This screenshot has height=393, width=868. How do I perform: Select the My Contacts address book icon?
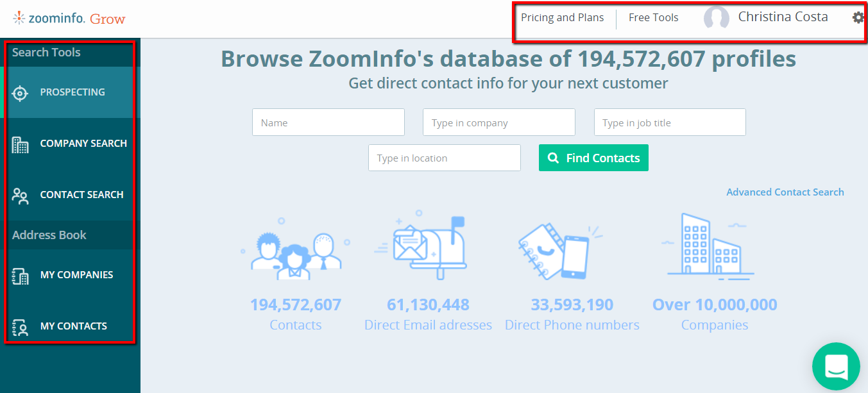[x=20, y=327]
